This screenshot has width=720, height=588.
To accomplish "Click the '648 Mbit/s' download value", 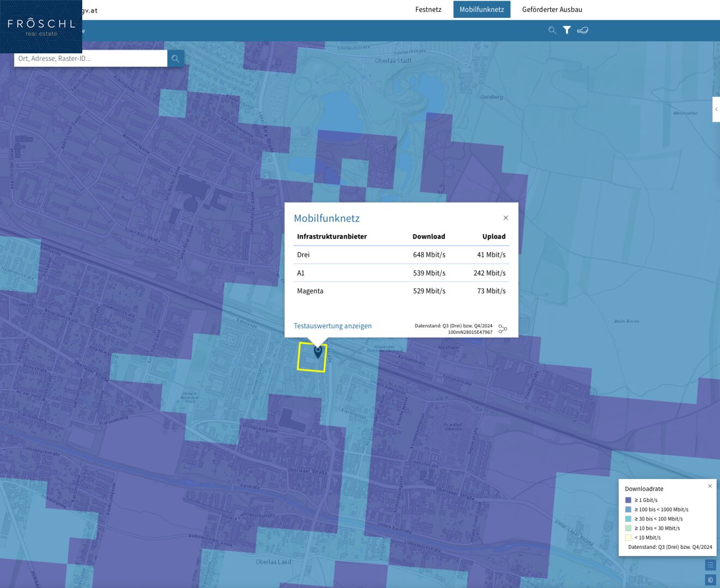I will [429, 255].
